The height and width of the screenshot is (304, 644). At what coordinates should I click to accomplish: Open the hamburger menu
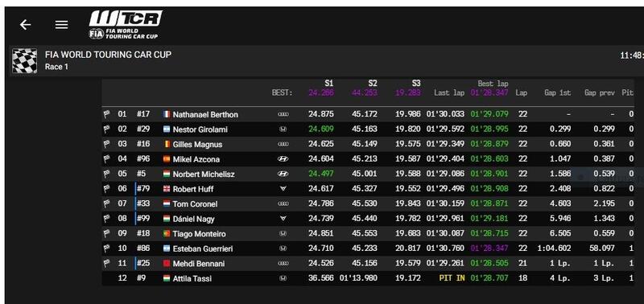[62, 25]
